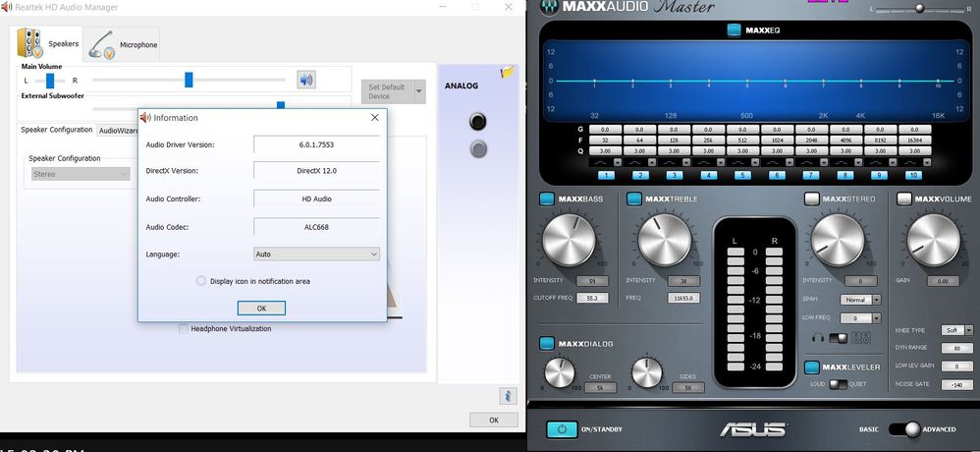Click the Noise Gate value field

coord(956,385)
